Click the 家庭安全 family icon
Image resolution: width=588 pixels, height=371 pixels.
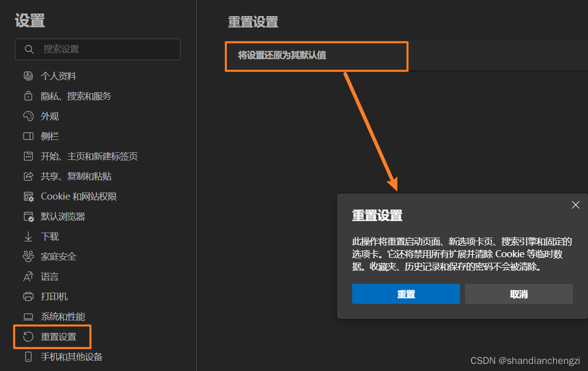click(x=28, y=256)
